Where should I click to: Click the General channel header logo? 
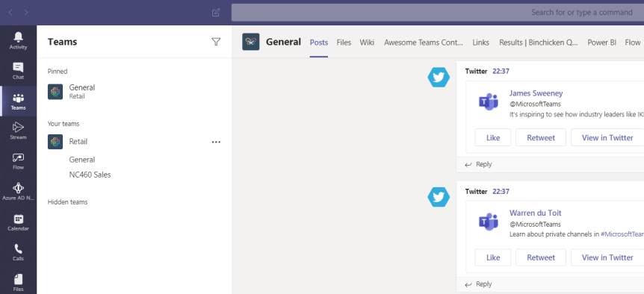pos(250,42)
